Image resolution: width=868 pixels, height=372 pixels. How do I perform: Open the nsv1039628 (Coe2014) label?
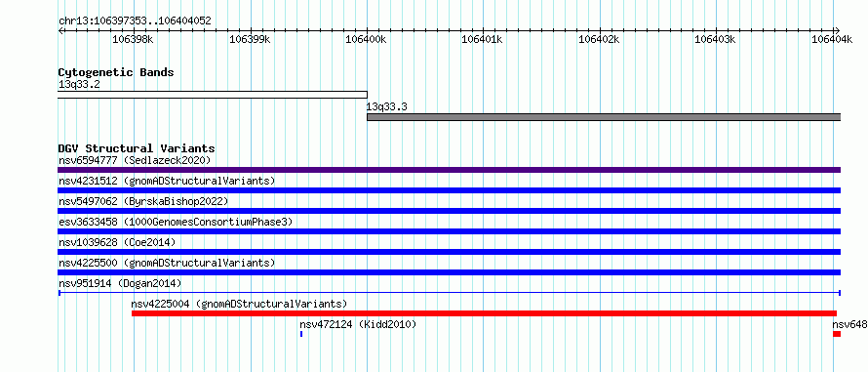click(117, 242)
